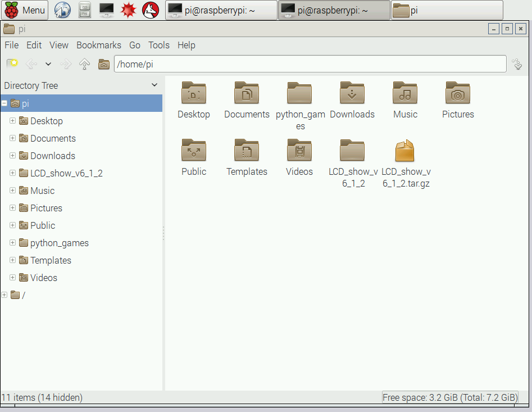The height and width of the screenshot is (412, 532).
Task: Open the file manager cabinet icon in taskbar
Action: [84, 10]
